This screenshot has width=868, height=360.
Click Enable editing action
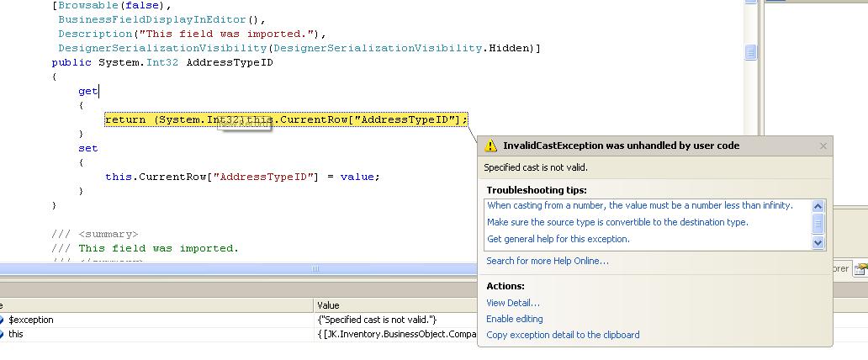tap(515, 319)
